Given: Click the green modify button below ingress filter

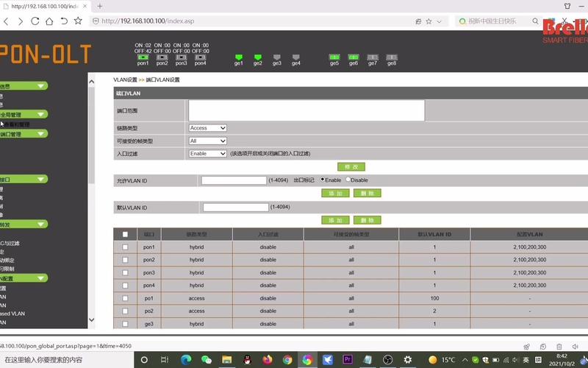Looking at the screenshot, I should coord(351,167).
